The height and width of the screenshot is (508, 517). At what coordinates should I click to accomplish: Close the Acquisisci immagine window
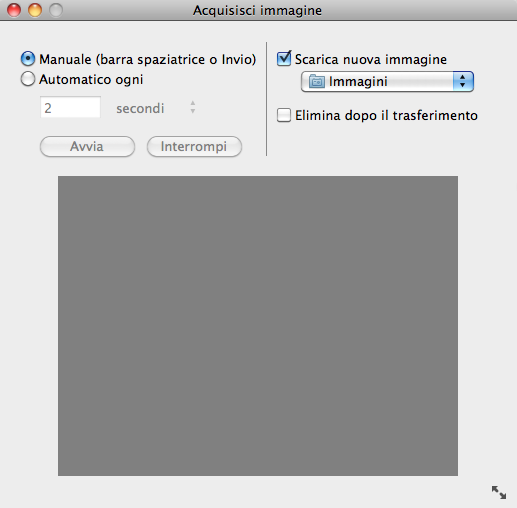point(14,10)
